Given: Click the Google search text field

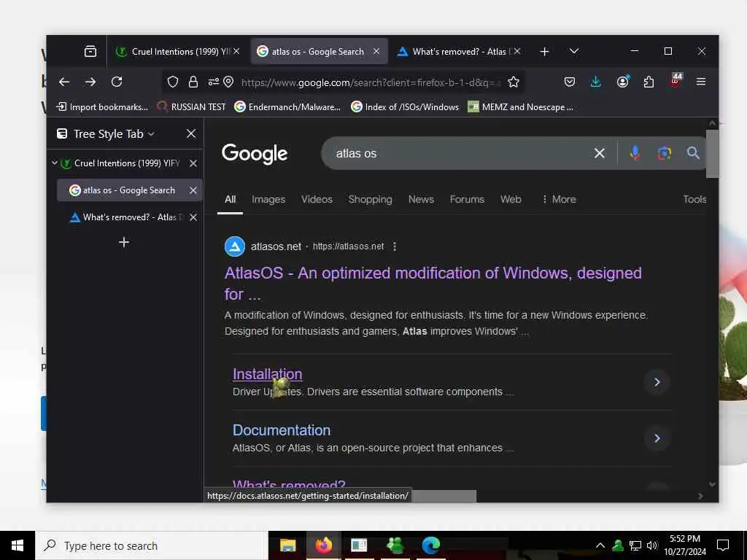Looking at the screenshot, I should 462,153.
